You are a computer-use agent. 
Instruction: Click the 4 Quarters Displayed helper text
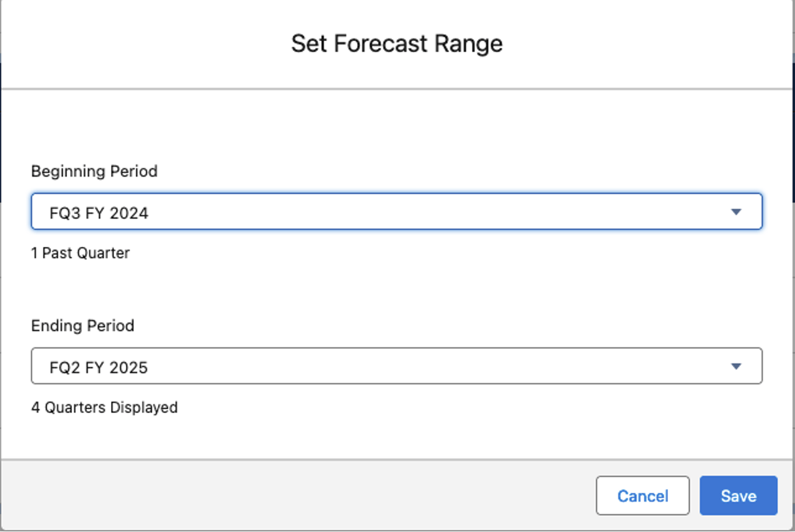(105, 407)
